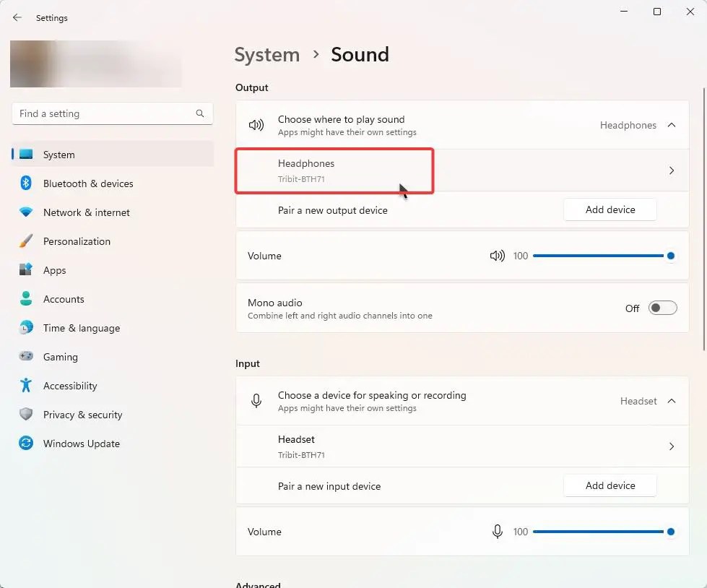This screenshot has height=588, width=707.
Task: Go back using the back arrow
Action: (17, 18)
